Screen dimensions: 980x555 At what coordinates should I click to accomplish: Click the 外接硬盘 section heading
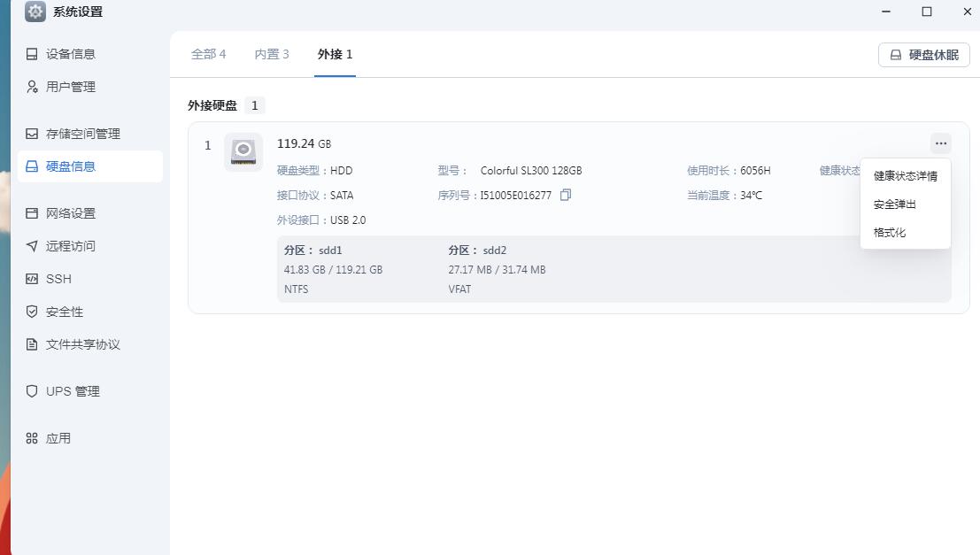(x=212, y=105)
